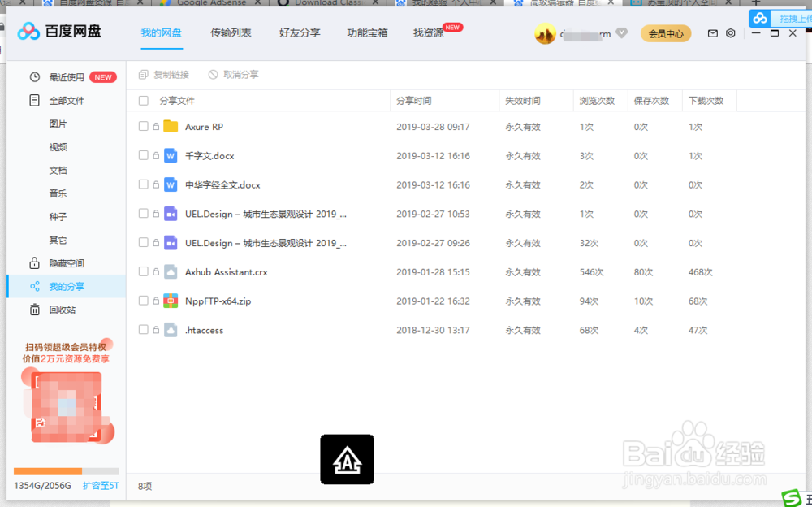Screen dimensions: 812x507
Task: Click the floating cloud upload widget icon
Action: [760, 19]
